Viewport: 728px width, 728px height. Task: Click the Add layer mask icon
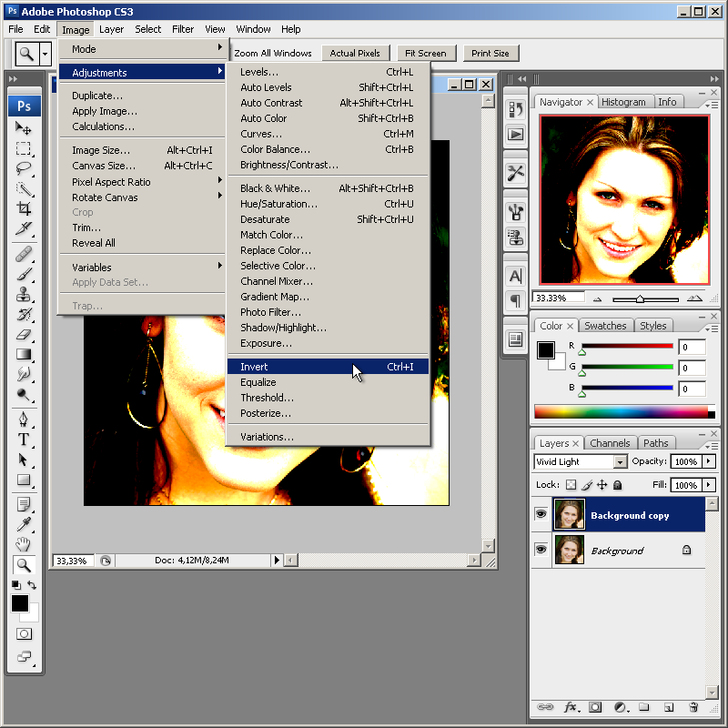595,707
